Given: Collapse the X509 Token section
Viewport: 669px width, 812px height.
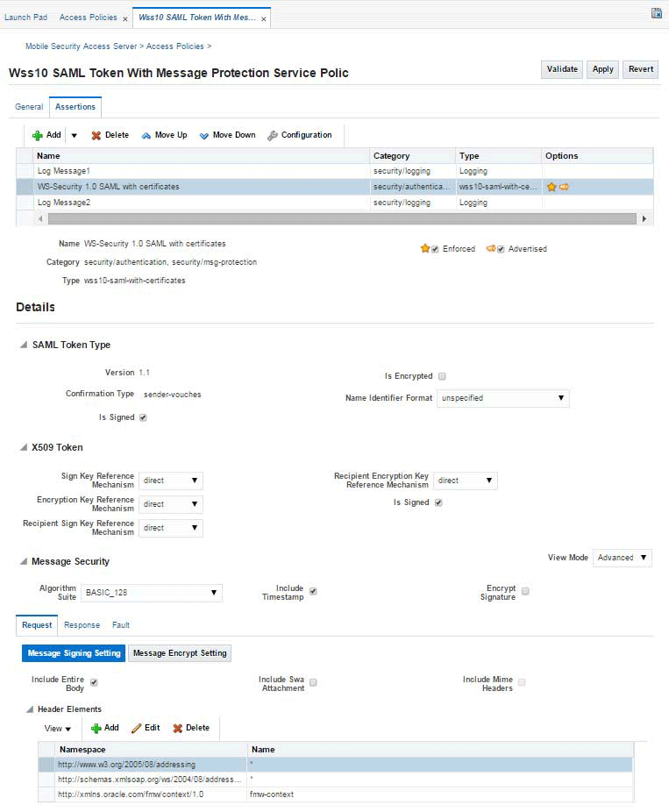Looking at the screenshot, I should 24,447.
